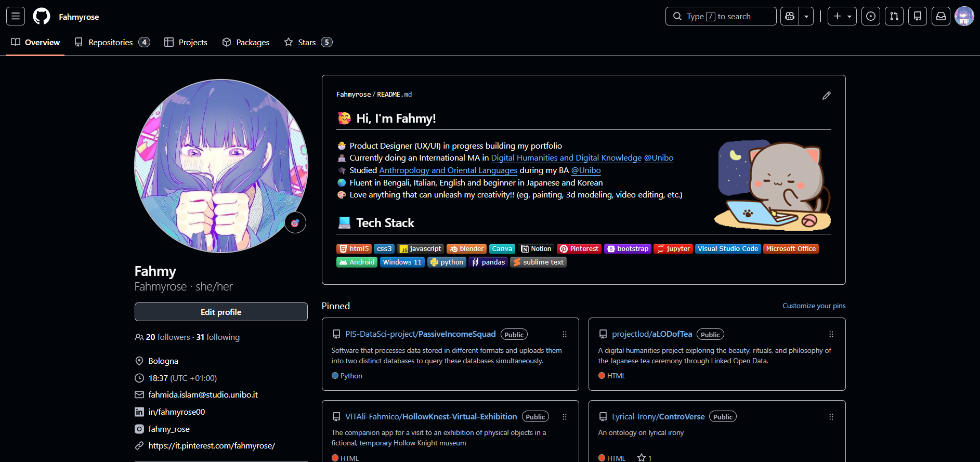The image size is (980, 462).
Task: Click Customize your pins
Action: (814, 306)
